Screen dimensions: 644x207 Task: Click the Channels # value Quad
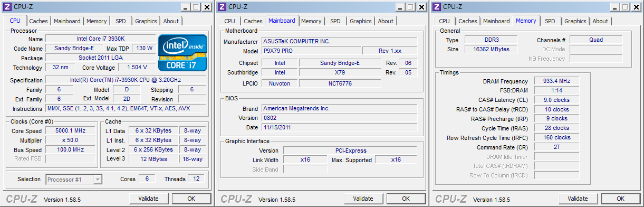pyautogui.click(x=596, y=40)
